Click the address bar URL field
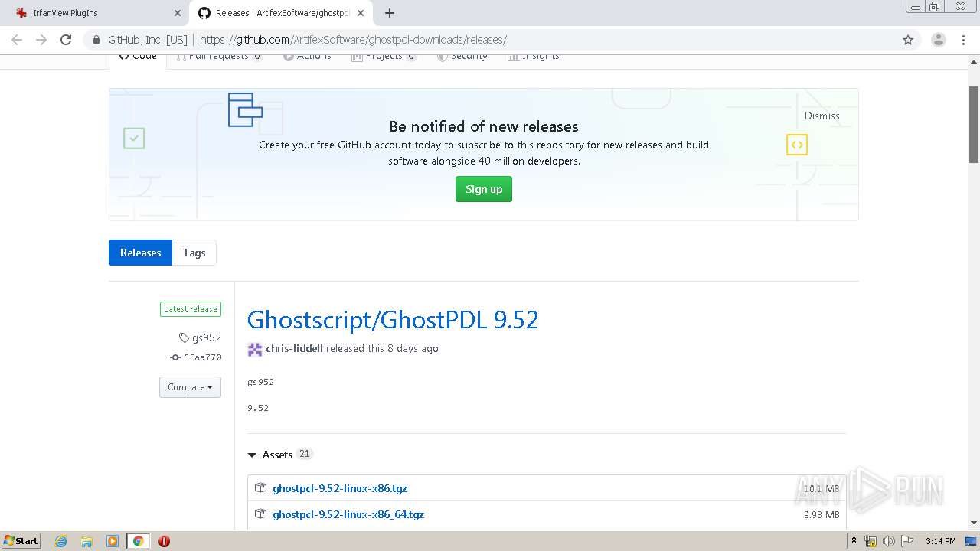 [490, 40]
